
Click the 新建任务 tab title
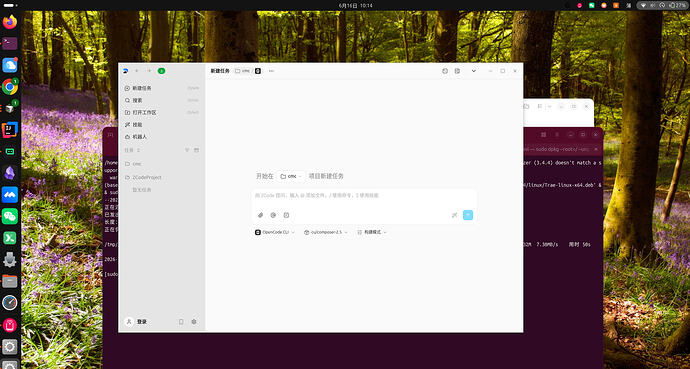[220, 71]
